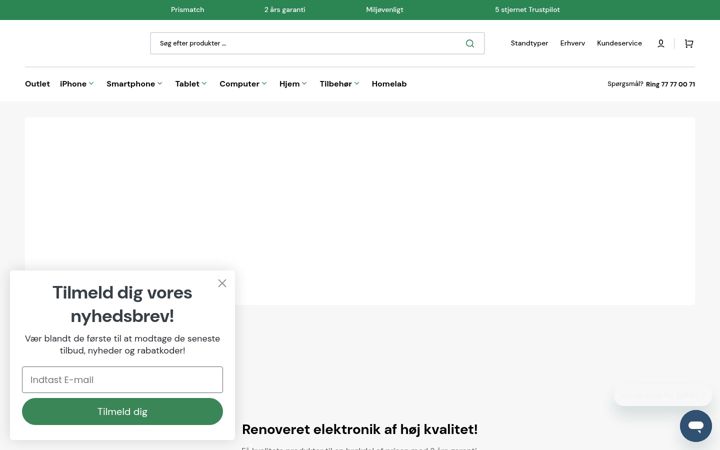Viewport: 720px width, 450px height.
Task: Click 5 stjernet Trustpilot banner text
Action: [527, 10]
